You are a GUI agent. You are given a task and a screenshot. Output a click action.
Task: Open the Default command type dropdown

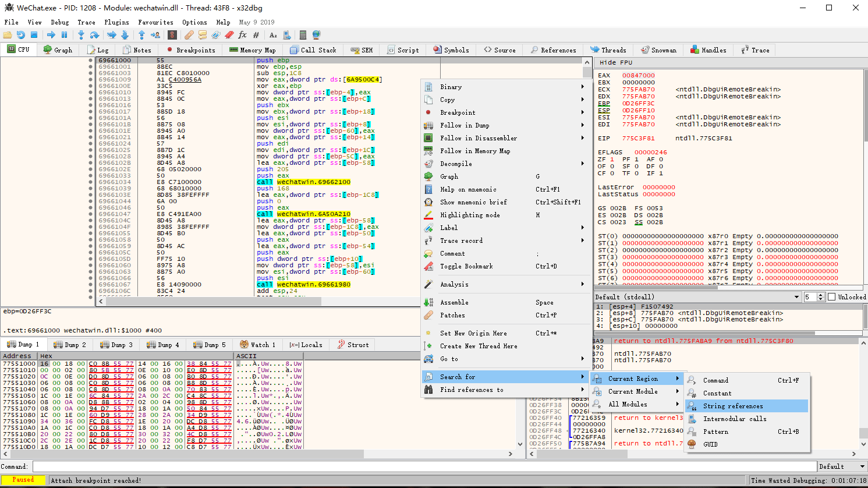[842, 466]
